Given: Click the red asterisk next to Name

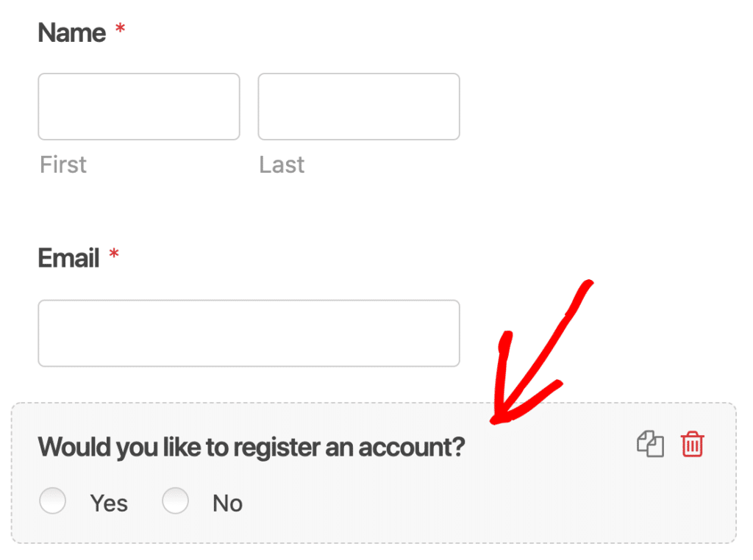Looking at the screenshot, I should 120,29.
